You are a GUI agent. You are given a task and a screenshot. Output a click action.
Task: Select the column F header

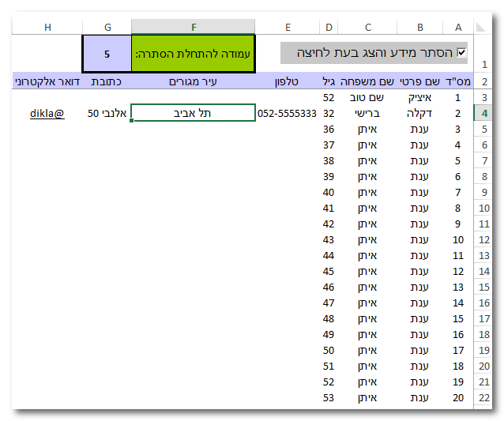(194, 27)
